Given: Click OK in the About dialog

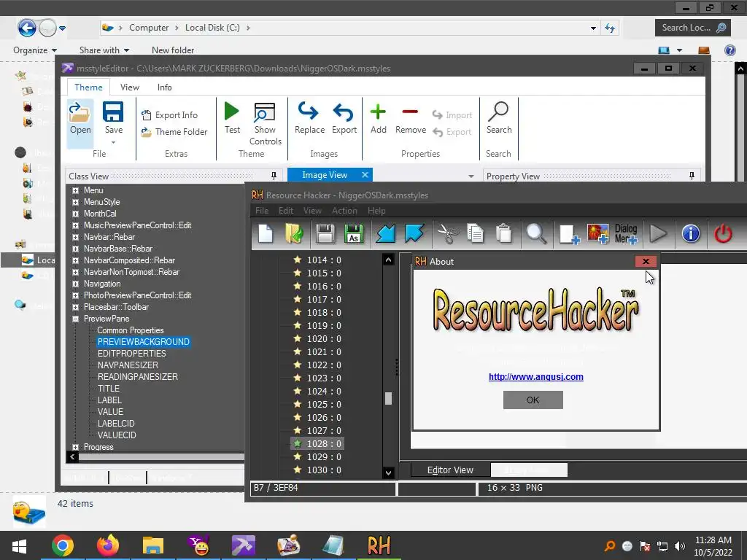Looking at the screenshot, I should 533,400.
